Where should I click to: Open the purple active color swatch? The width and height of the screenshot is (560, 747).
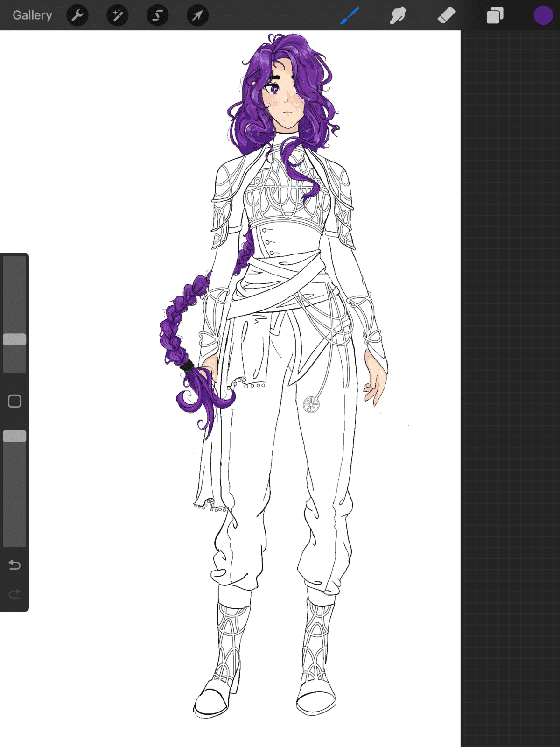click(x=543, y=15)
